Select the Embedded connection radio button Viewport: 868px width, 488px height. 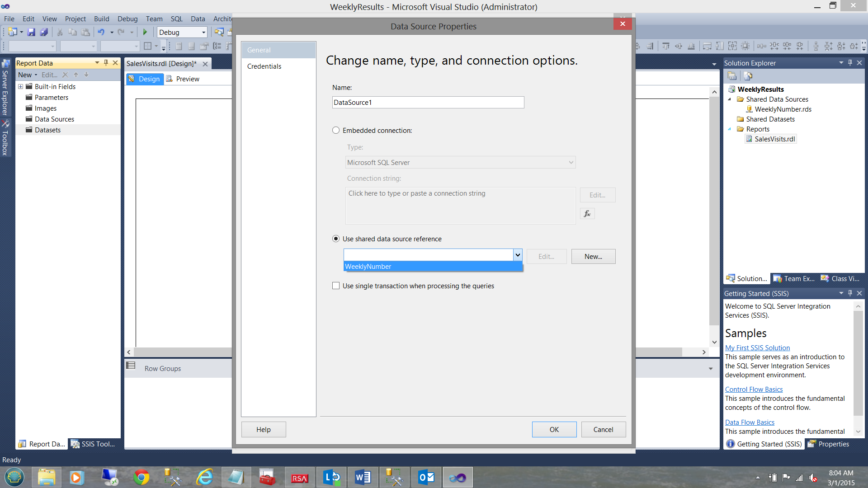(336, 131)
